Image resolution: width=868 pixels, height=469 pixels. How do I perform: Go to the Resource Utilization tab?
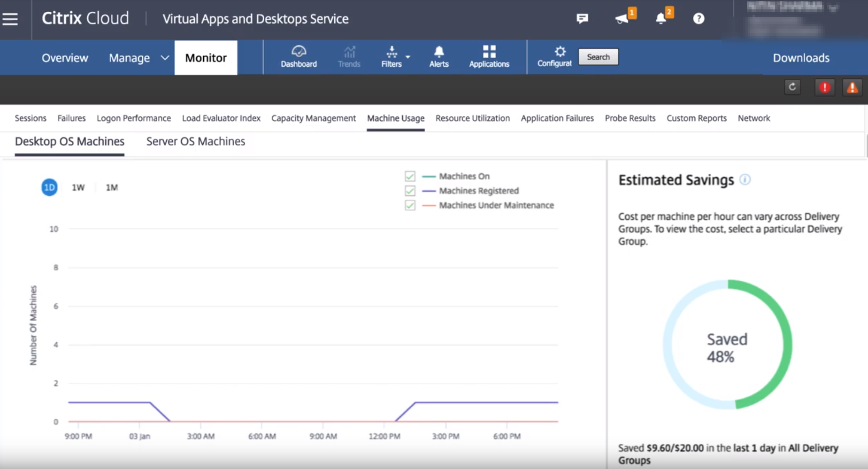(x=472, y=118)
